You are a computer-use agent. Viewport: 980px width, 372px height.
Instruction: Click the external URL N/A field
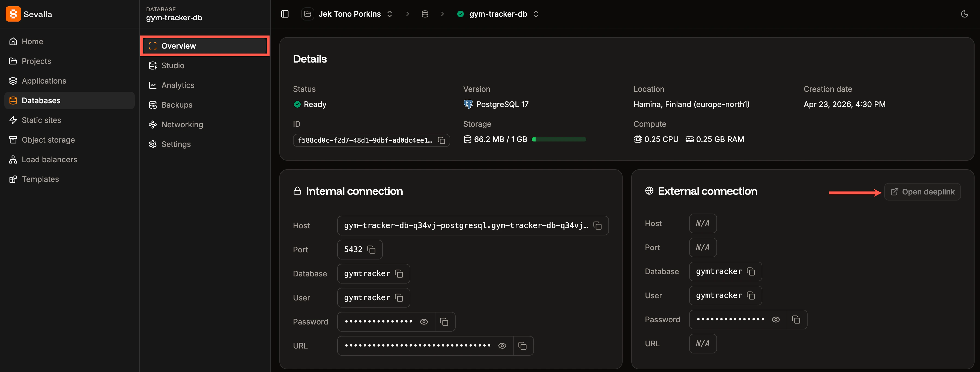[703, 343]
